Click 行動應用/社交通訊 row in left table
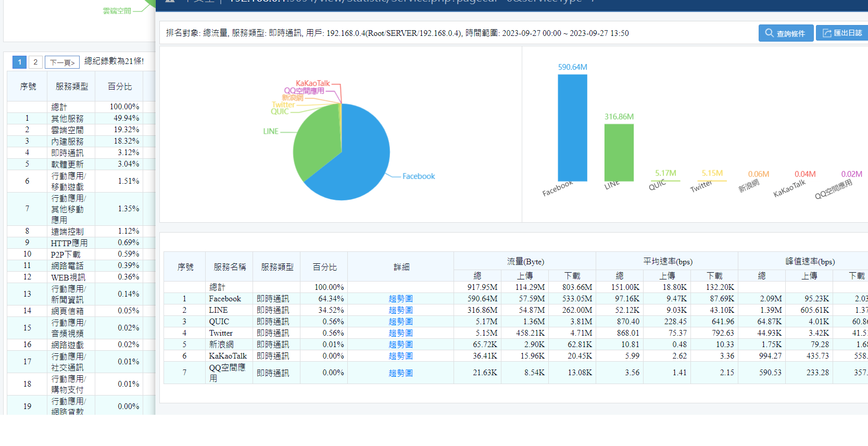 (81, 362)
